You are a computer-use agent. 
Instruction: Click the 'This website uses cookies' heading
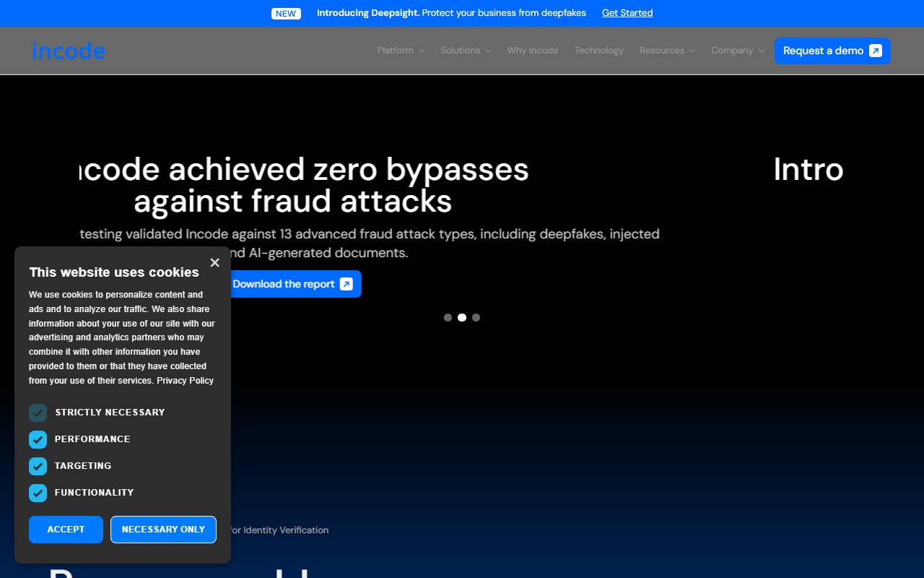click(x=114, y=272)
